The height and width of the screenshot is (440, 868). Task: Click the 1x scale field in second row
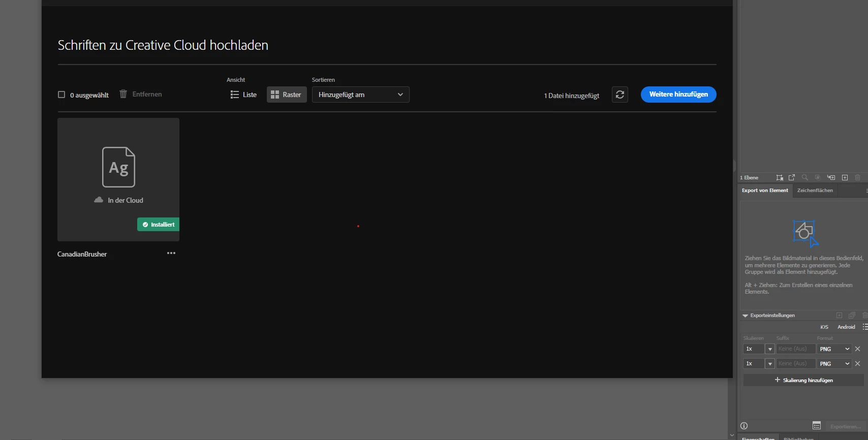coord(754,364)
